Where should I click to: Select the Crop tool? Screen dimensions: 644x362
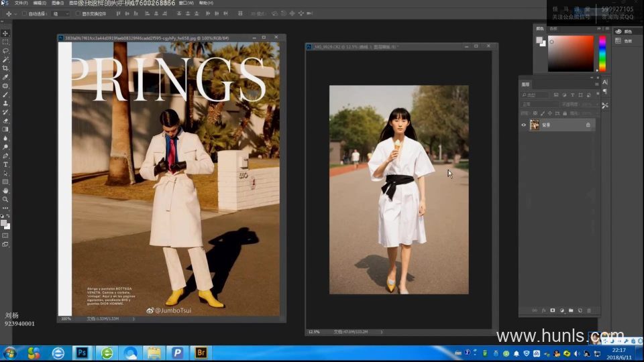[5, 68]
